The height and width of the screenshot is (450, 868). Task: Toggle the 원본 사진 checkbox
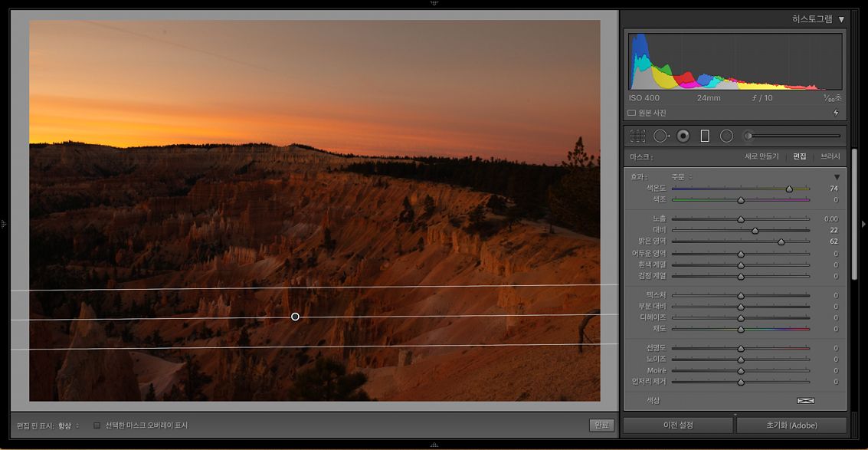point(631,113)
